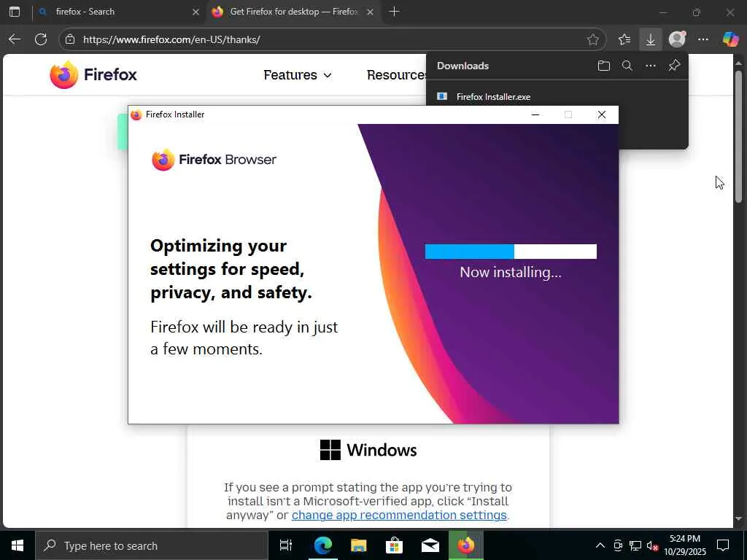Expand the Features menu dropdown
This screenshot has height=560, width=747.
pyautogui.click(x=298, y=75)
